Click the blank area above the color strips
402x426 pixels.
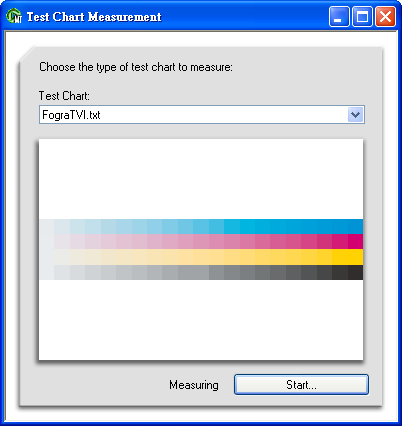tap(201, 178)
